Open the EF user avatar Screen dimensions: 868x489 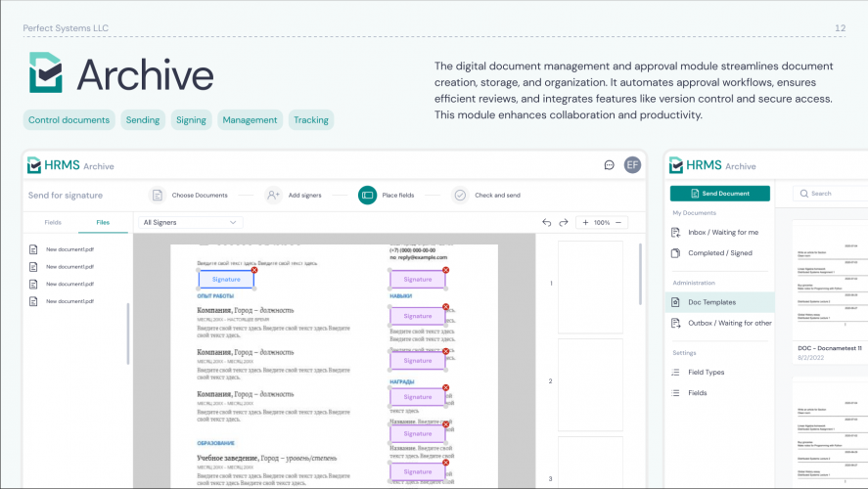632,165
